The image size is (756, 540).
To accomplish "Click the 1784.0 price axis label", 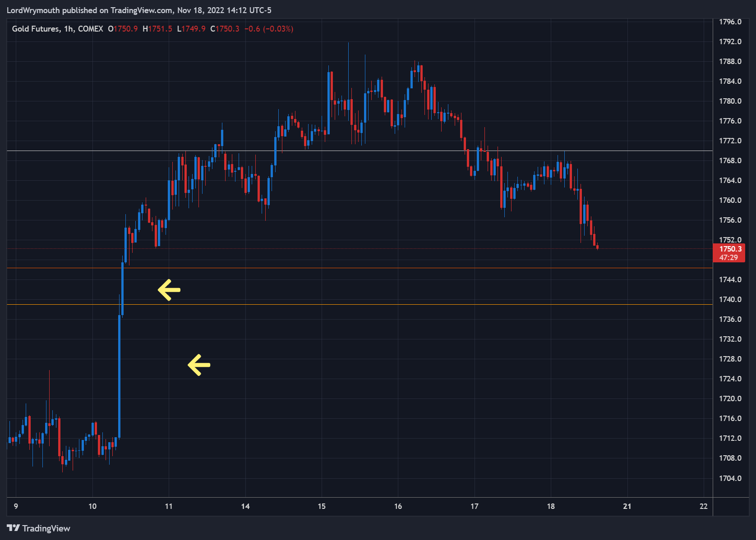I will (x=730, y=81).
